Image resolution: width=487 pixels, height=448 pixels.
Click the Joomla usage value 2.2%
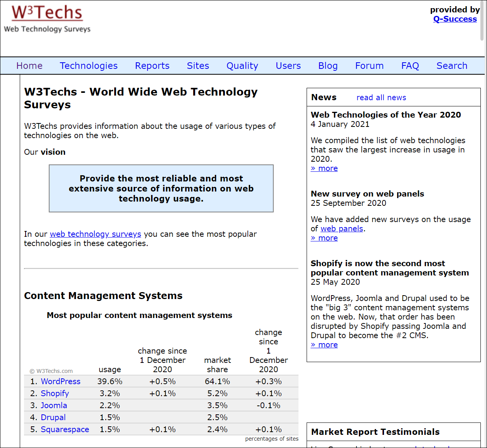[110, 405]
